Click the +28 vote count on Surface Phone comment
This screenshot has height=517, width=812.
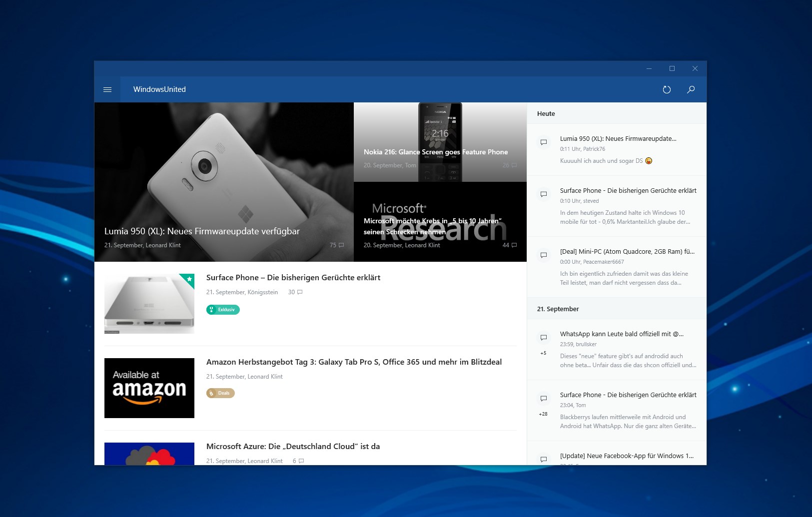point(543,414)
